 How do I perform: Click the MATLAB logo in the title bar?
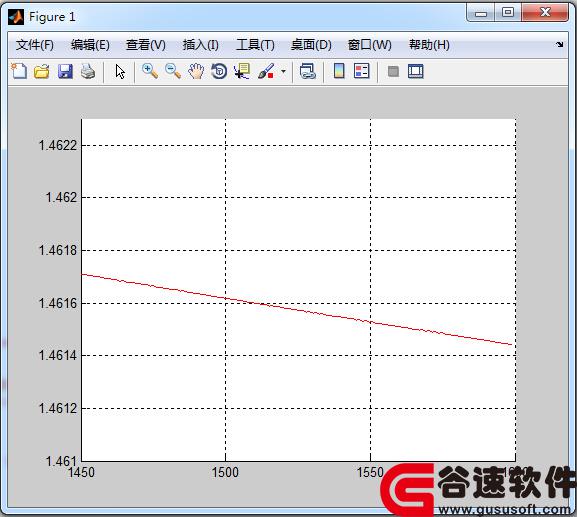(16, 17)
